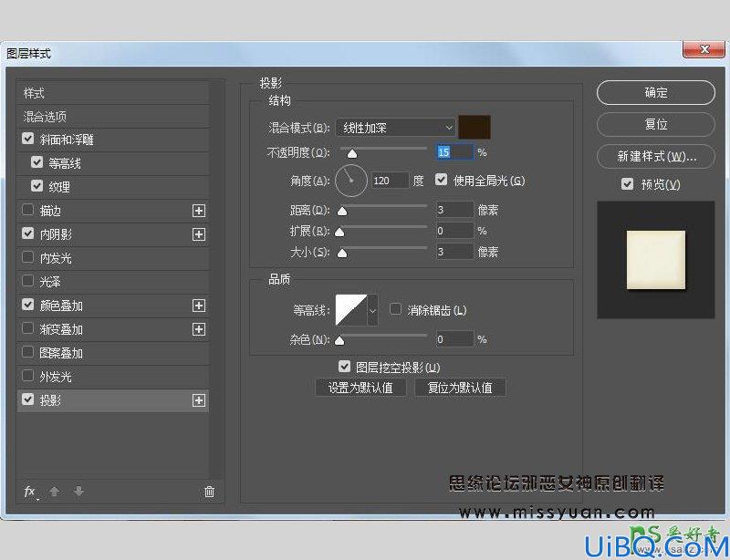Click the 大小 slider handle

pyautogui.click(x=342, y=253)
